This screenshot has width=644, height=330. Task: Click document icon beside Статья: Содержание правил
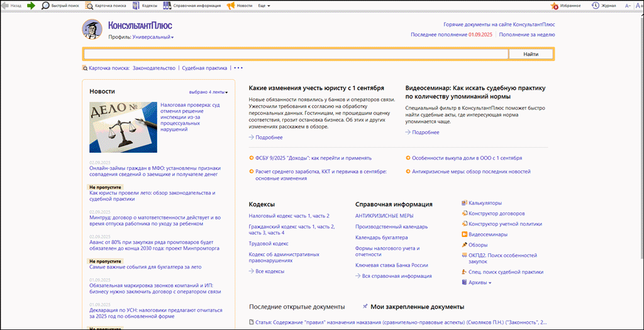(x=252, y=322)
